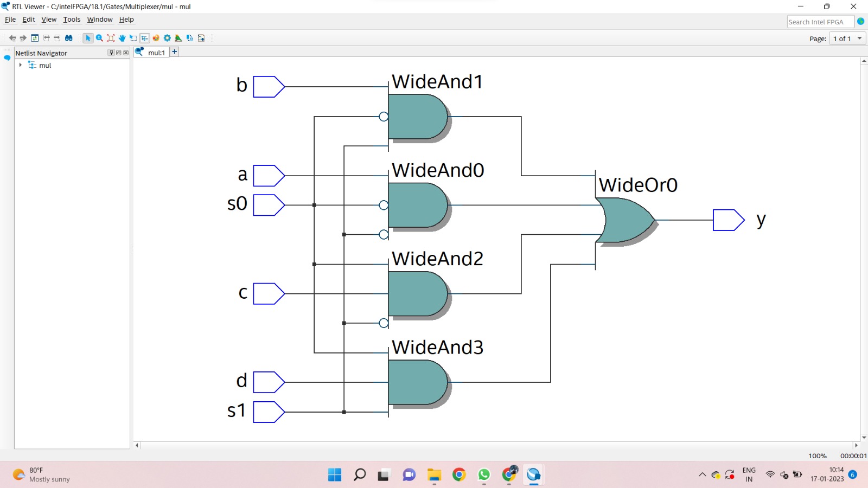Open File Explorer from taskbar
The image size is (868, 488).
[434, 475]
